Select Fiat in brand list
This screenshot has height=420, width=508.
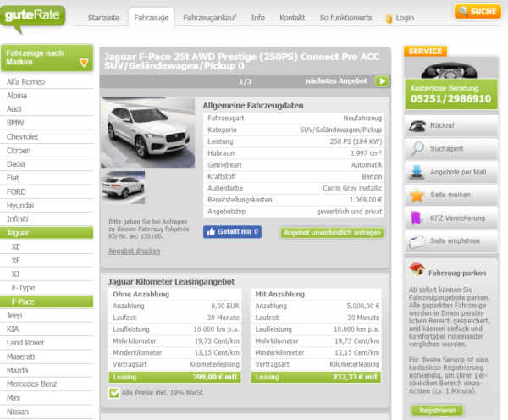pos(47,178)
